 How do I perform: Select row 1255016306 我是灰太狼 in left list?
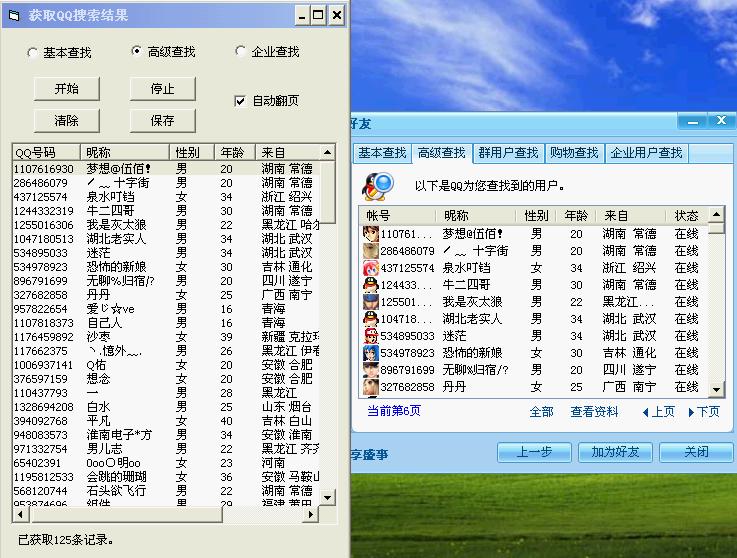click(x=166, y=225)
